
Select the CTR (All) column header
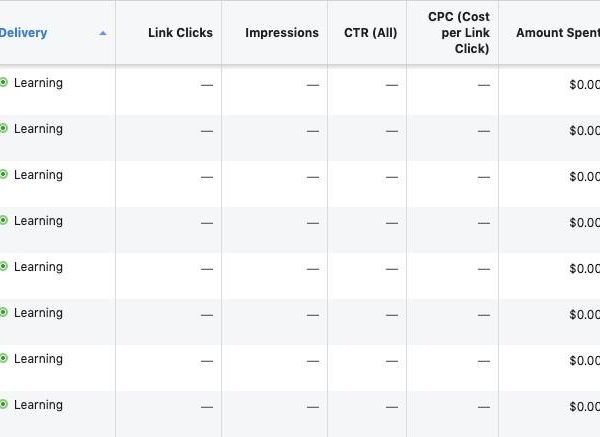pyautogui.click(x=369, y=33)
